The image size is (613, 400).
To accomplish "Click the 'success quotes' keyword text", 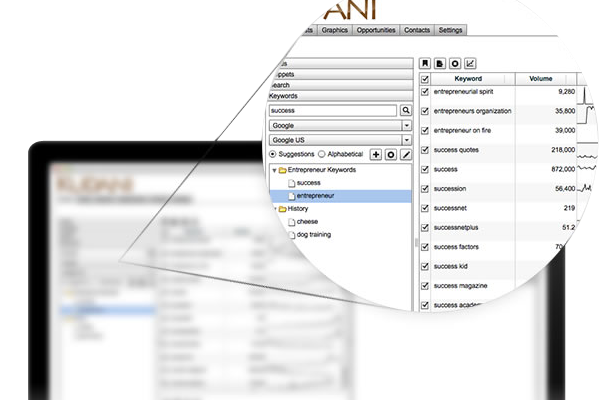I will tap(456, 150).
